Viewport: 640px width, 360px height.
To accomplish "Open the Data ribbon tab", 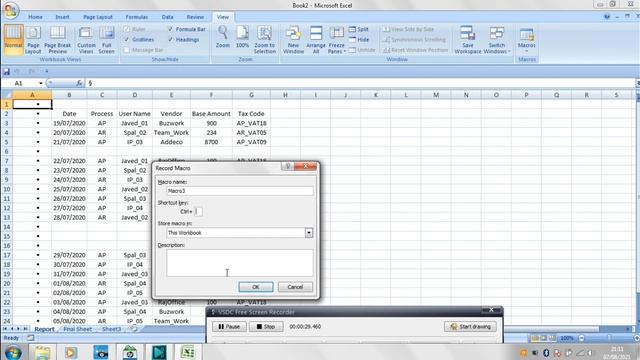I will (x=167, y=17).
